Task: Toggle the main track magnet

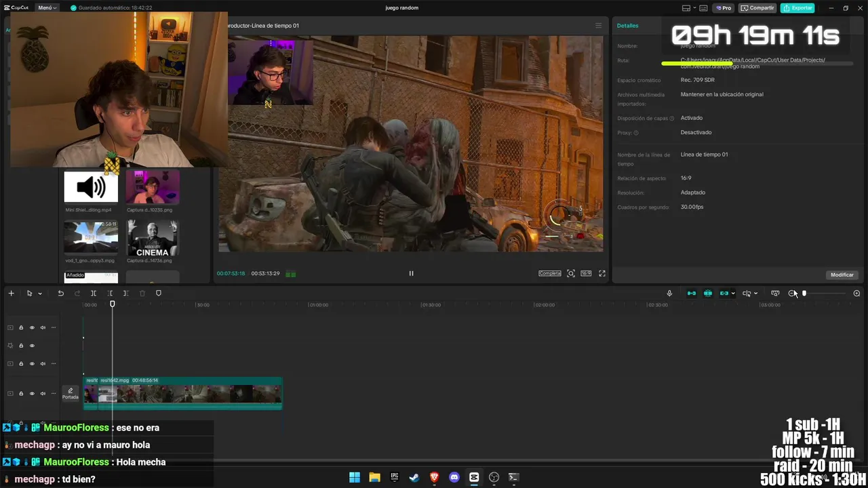Action: click(x=692, y=293)
